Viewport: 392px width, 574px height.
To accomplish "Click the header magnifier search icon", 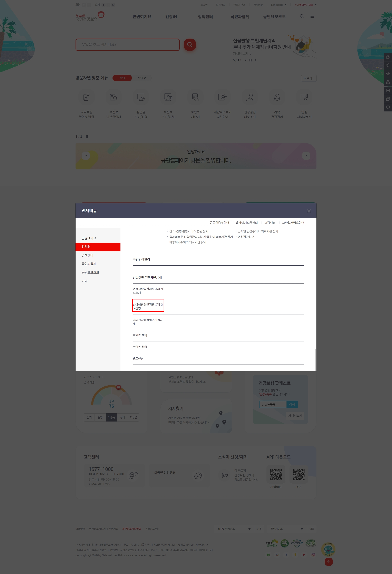I will coord(302,16).
